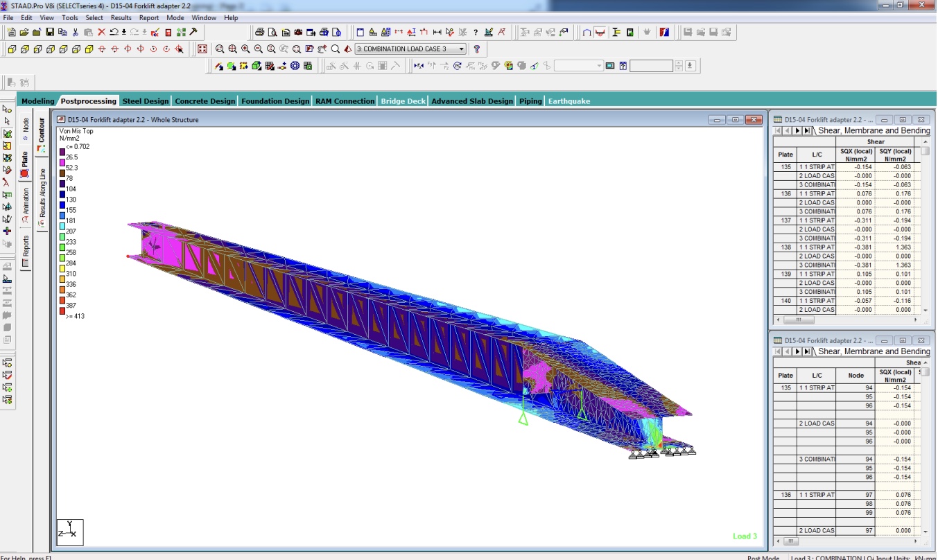Image resolution: width=938 pixels, height=560 pixels.
Task: Click the red X delete icon
Action: (101, 32)
